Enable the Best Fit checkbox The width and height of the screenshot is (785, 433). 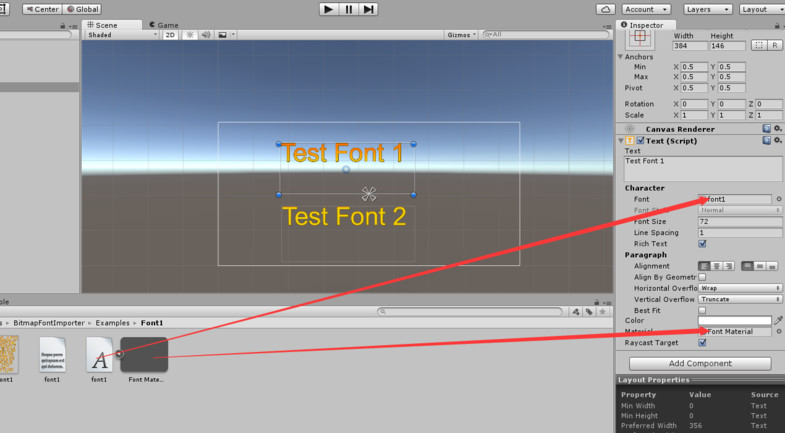pos(702,310)
